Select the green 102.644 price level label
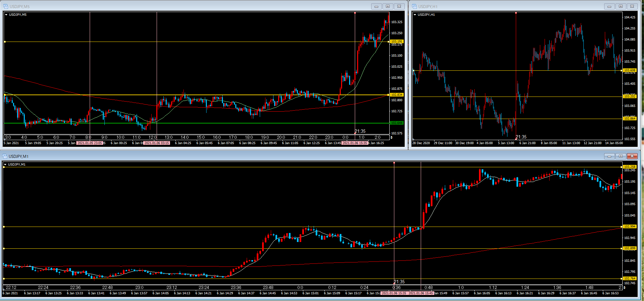Screen dimensions: 644x301 [397, 123]
